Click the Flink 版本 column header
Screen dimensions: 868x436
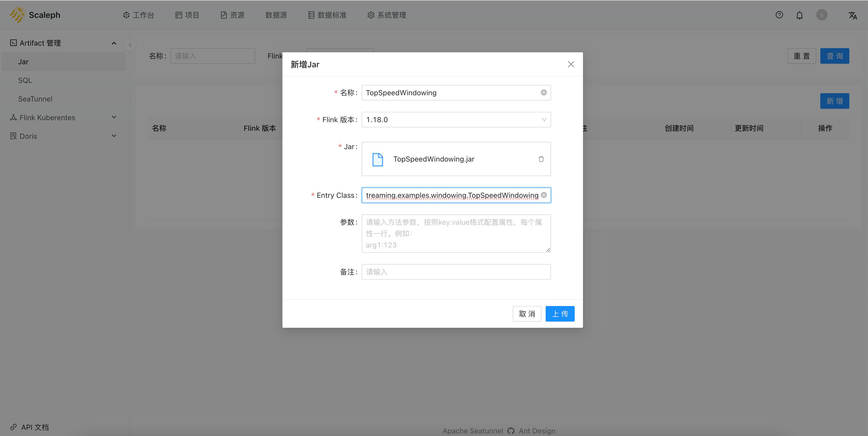260,128
